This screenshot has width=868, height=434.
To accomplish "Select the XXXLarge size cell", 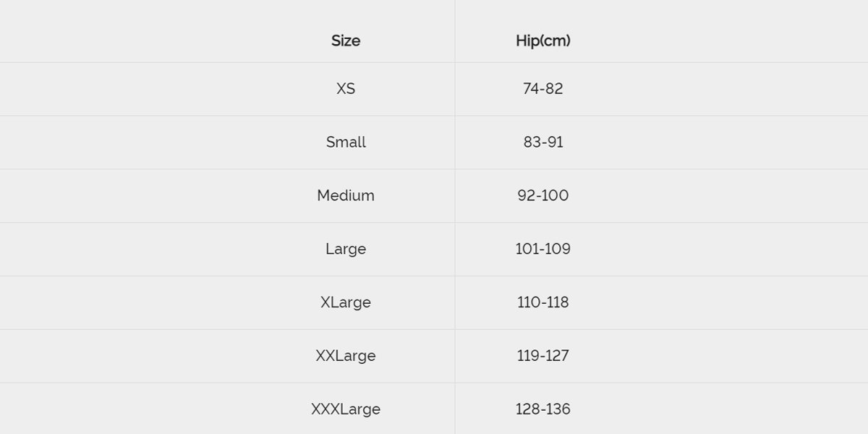I will 346,409.
